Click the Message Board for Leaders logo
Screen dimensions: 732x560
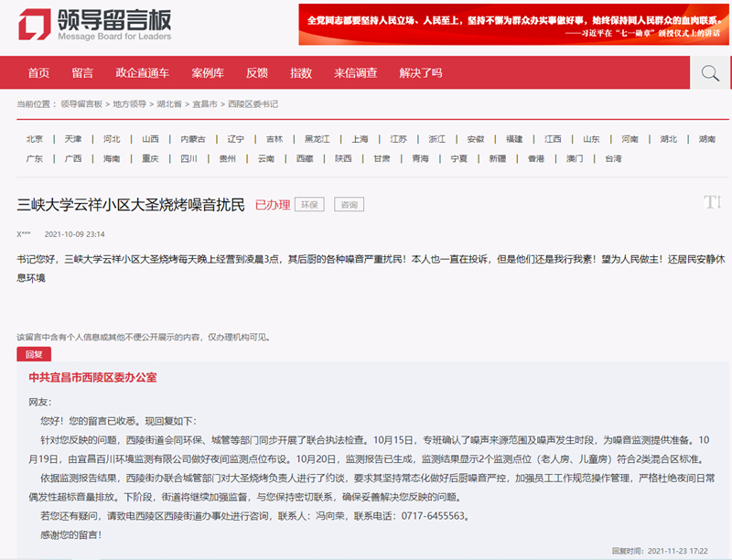tap(95, 25)
